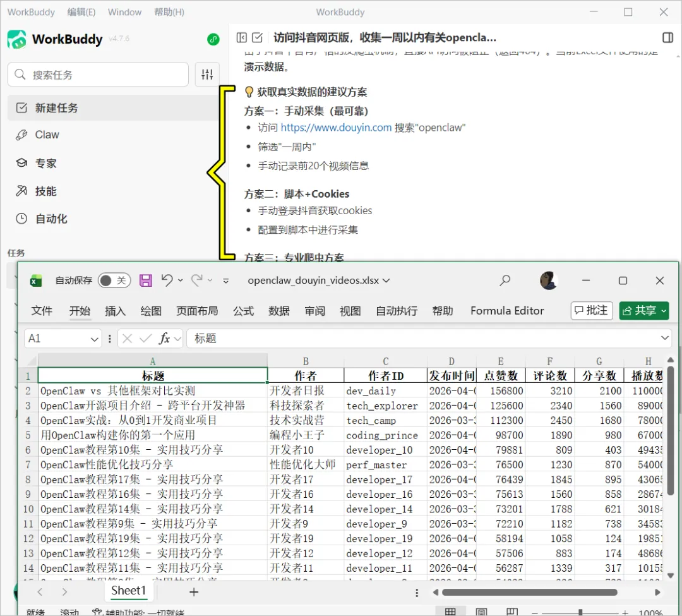Image resolution: width=682 pixels, height=616 pixels.
Task: Click the Excel redo arrow
Action: coord(197,281)
